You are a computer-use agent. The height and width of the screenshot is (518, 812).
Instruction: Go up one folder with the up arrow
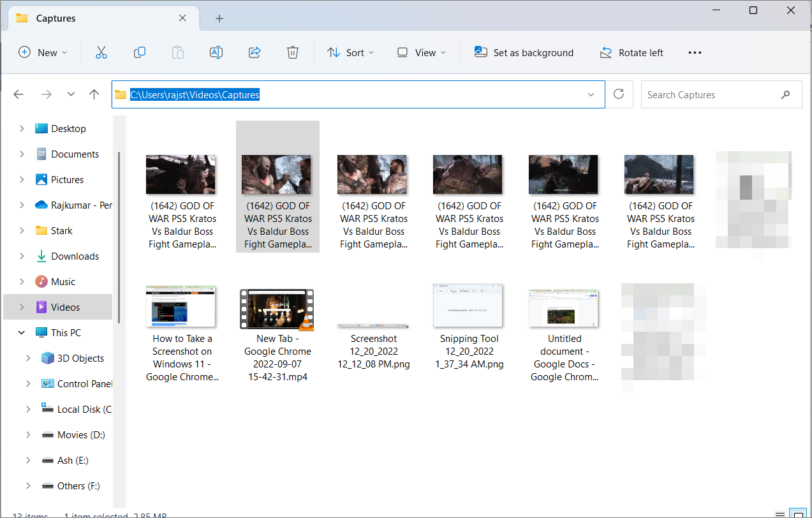coord(94,94)
